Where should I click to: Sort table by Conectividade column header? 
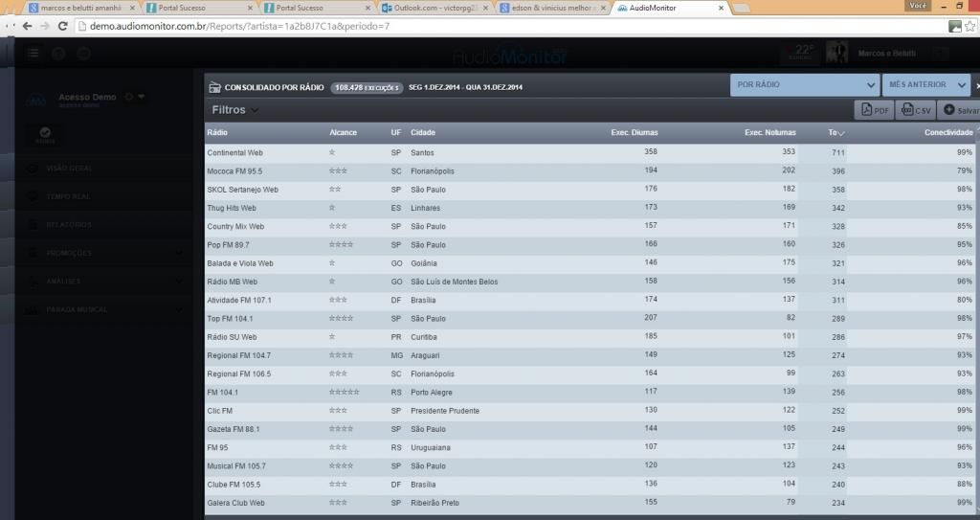coord(947,132)
